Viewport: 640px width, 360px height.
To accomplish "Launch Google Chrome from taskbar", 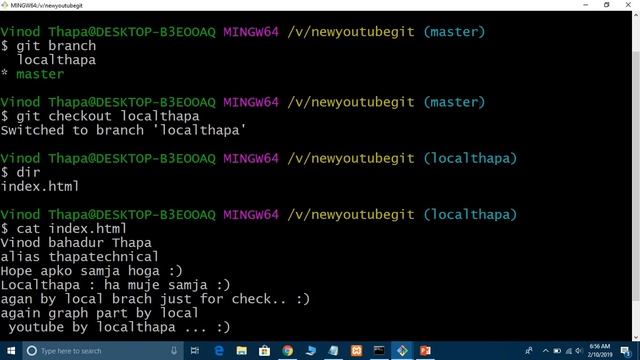I will pyautogui.click(x=287, y=351).
